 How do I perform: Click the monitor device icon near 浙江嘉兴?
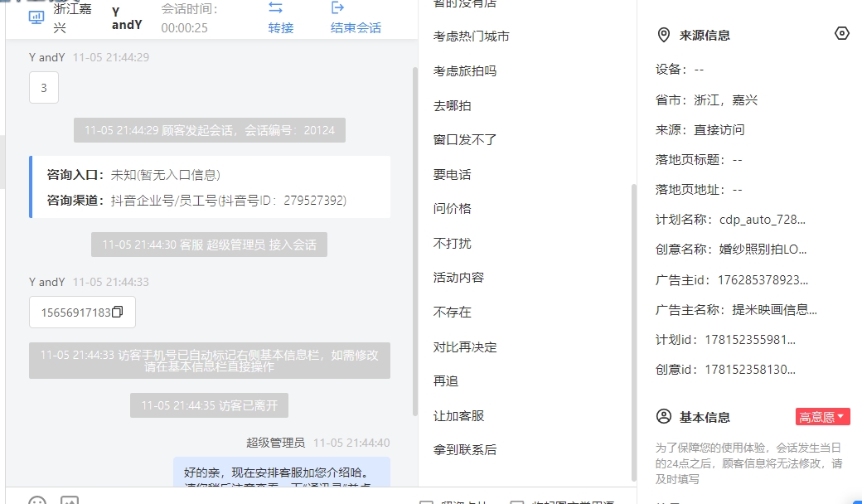click(36, 17)
